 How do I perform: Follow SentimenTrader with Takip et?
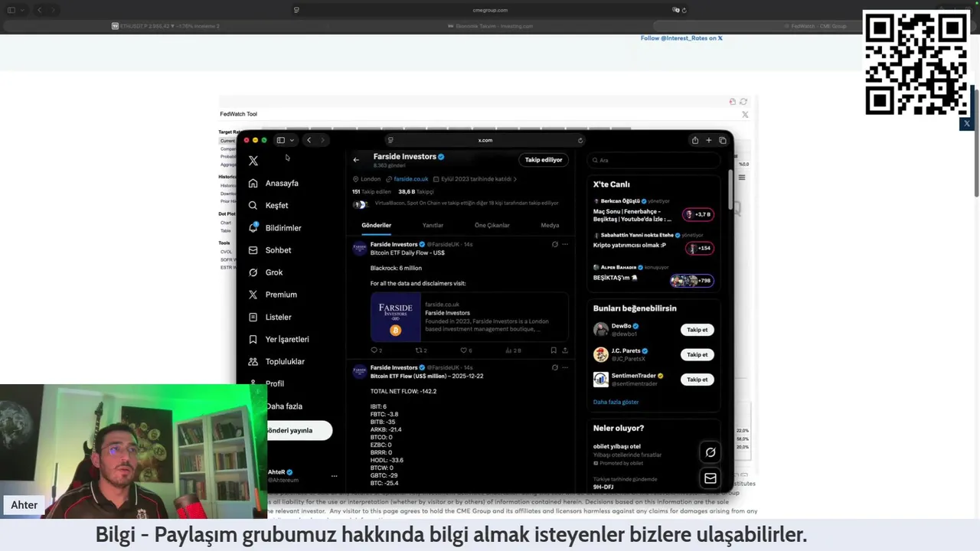point(697,380)
